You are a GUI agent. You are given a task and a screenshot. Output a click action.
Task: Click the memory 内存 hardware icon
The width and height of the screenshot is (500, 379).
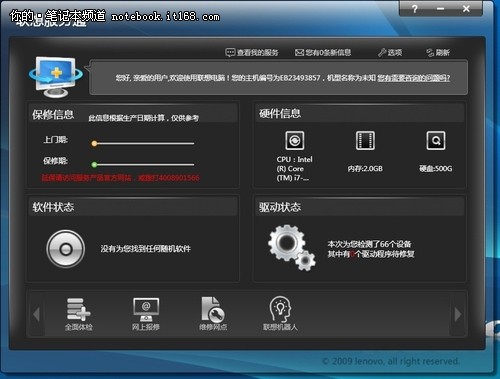(x=365, y=140)
